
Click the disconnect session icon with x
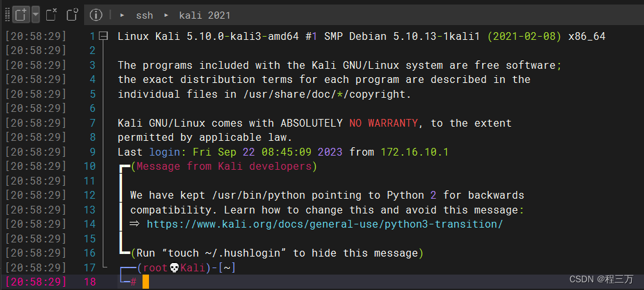[x=51, y=15]
